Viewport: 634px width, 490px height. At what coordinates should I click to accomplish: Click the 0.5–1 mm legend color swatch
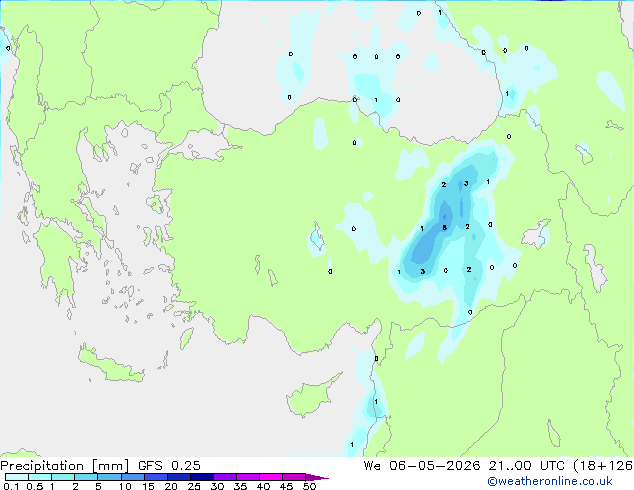tap(40, 477)
